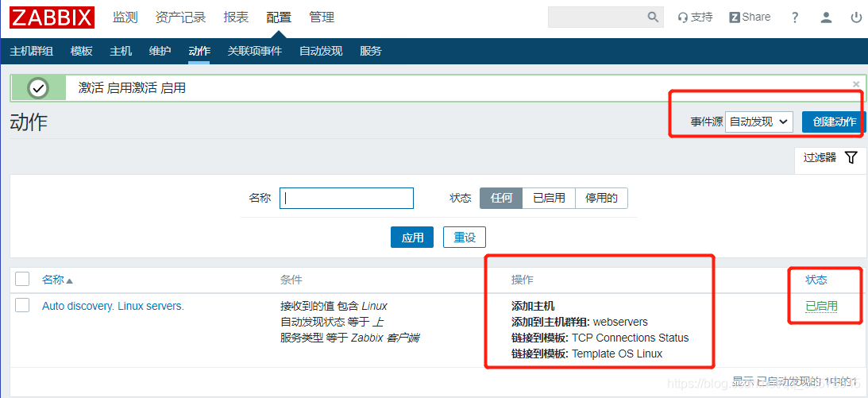Sort by the 名称 column header

(x=57, y=280)
